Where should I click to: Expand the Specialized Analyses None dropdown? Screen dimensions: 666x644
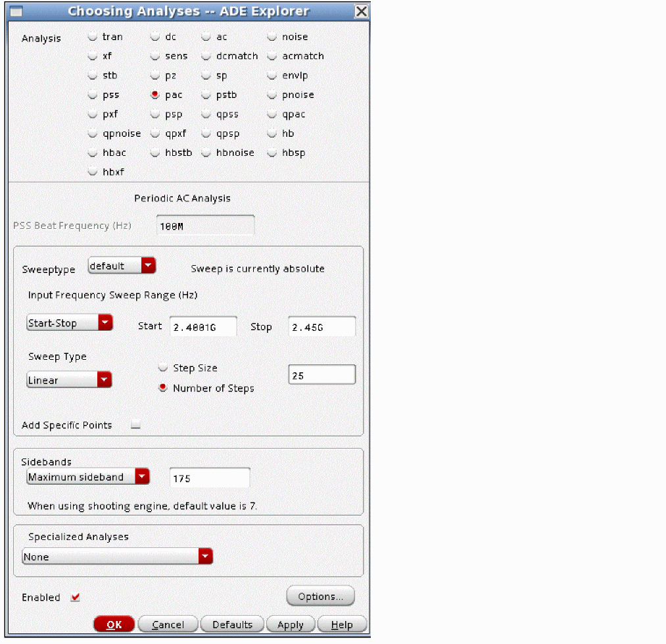pyautogui.click(x=117, y=557)
